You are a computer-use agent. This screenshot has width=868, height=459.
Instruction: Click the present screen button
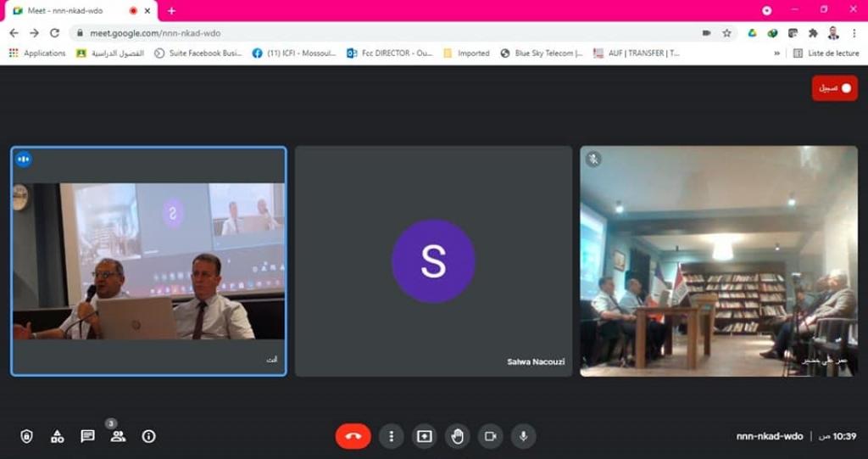424,436
